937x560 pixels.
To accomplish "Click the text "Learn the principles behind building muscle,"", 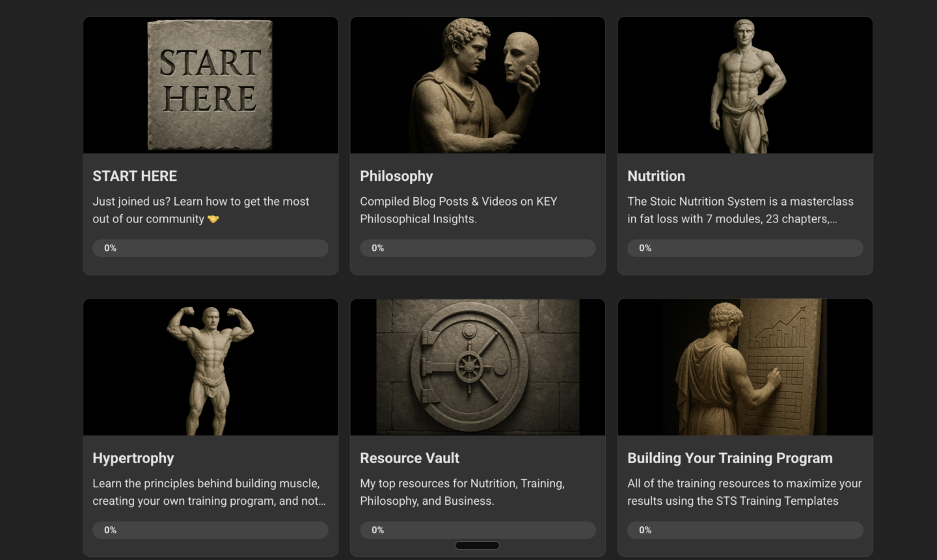I will click(206, 483).
